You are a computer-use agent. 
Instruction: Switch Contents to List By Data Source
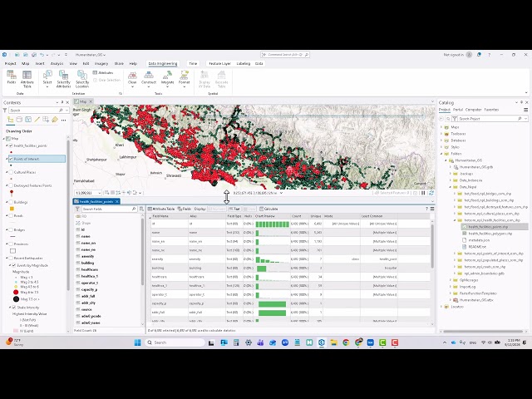19,120
